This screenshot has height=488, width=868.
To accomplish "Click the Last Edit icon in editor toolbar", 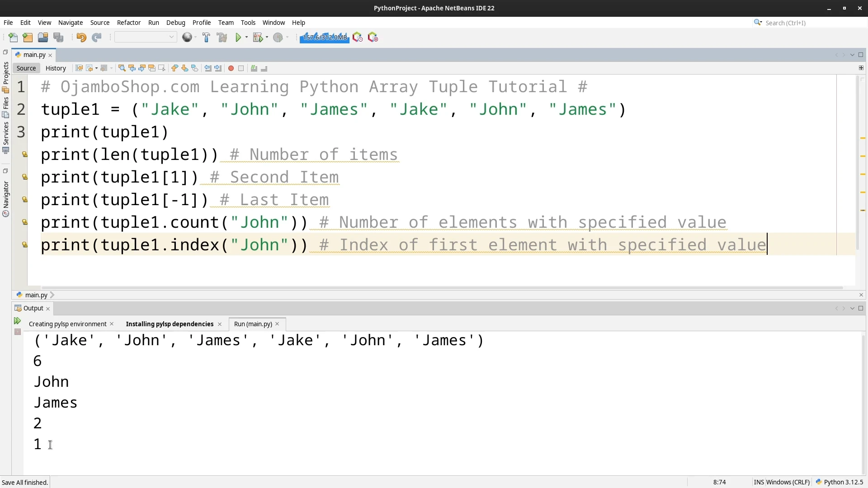I will pyautogui.click(x=79, y=68).
